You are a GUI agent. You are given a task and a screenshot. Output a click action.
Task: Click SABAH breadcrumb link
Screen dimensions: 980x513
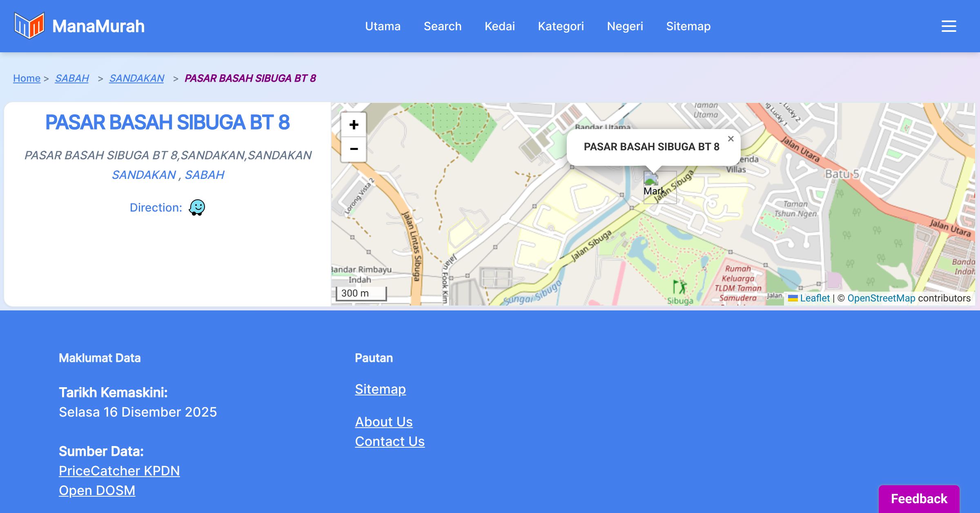pos(72,78)
